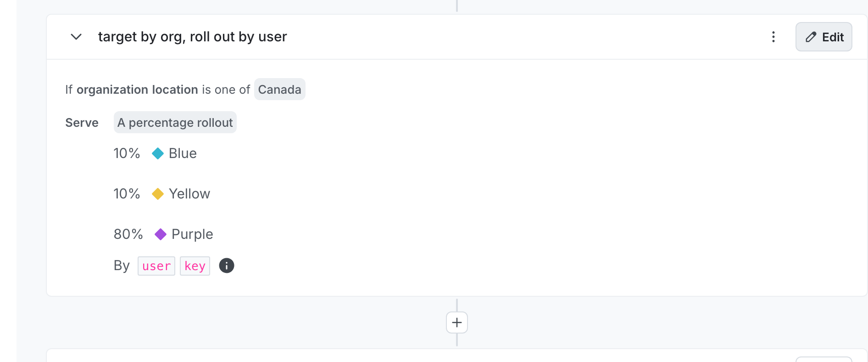Click the Yellow variation label
The image size is (868, 362).
[189, 193]
